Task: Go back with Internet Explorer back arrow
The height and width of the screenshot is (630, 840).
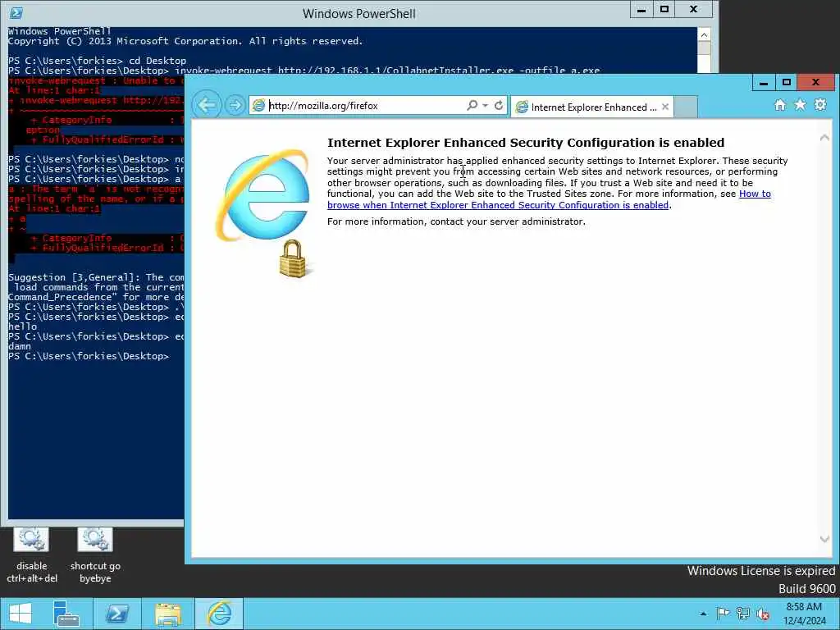Action: (207, 105)
